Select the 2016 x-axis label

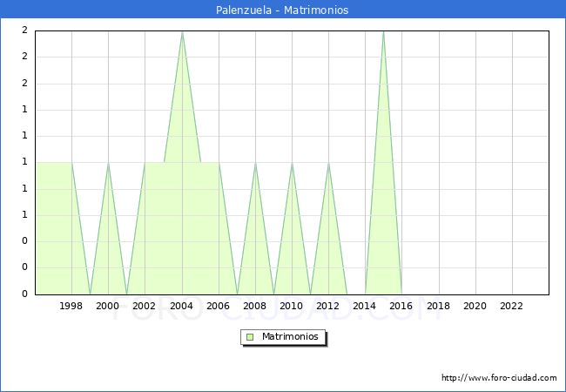pyautogui.click(x=401, y=306)
